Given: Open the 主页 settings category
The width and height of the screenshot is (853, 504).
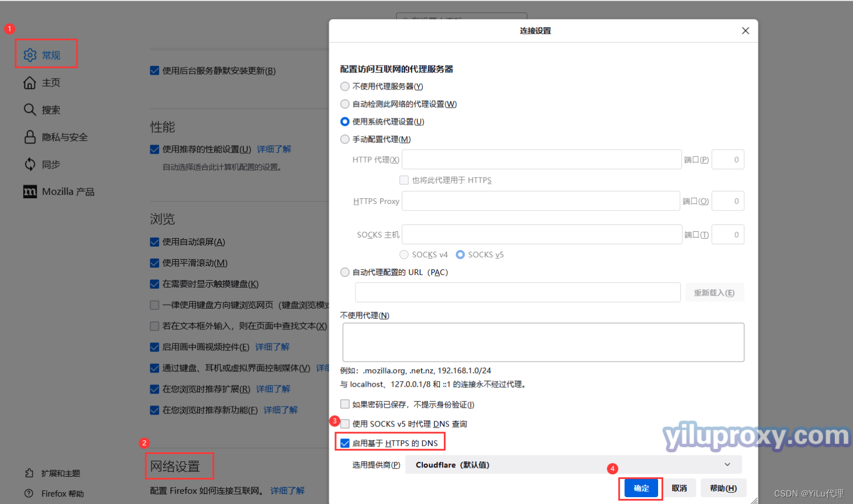Looking at the screenshot, I should click(x=51, y=83).
